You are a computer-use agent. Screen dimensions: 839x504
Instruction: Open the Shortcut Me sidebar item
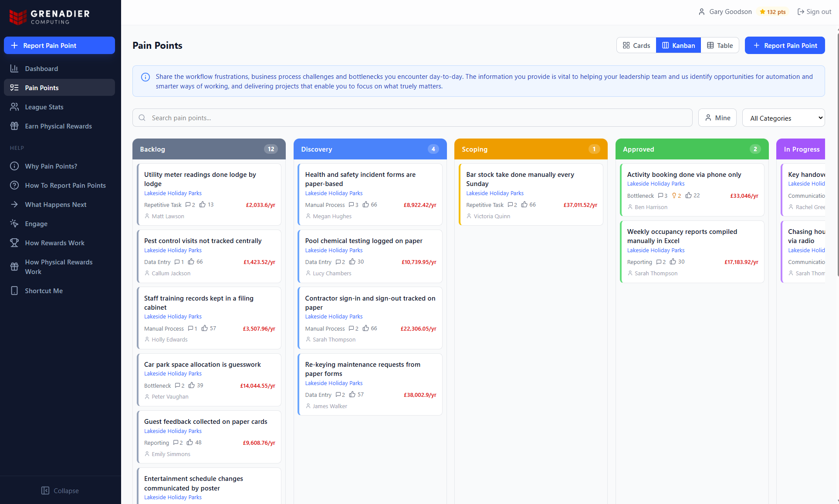point(44,291)
